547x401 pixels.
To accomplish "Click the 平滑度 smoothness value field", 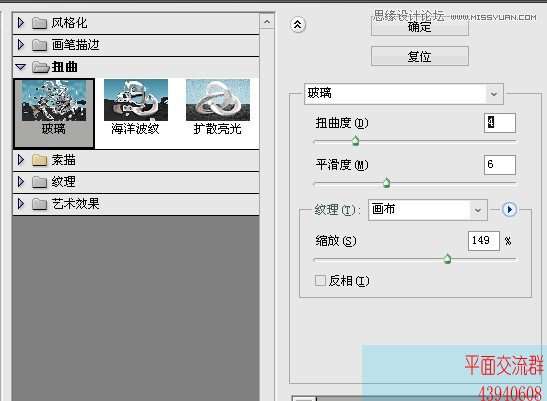I will [500, 165].
